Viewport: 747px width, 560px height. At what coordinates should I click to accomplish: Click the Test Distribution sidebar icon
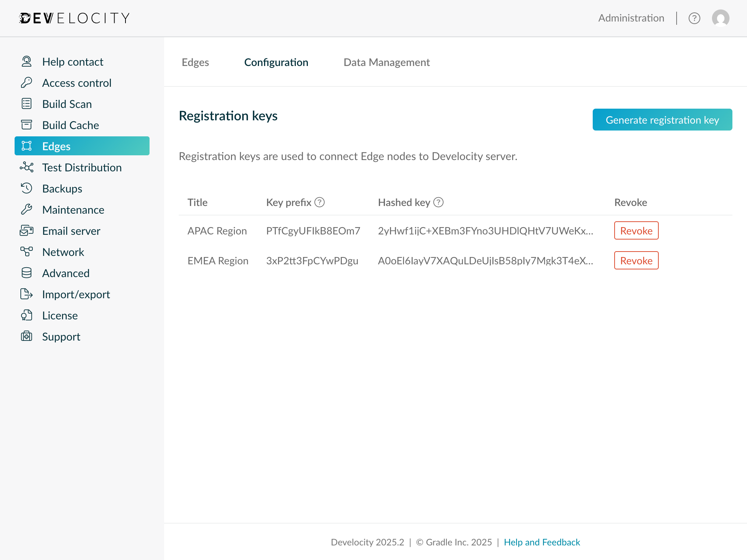(26, 167)
